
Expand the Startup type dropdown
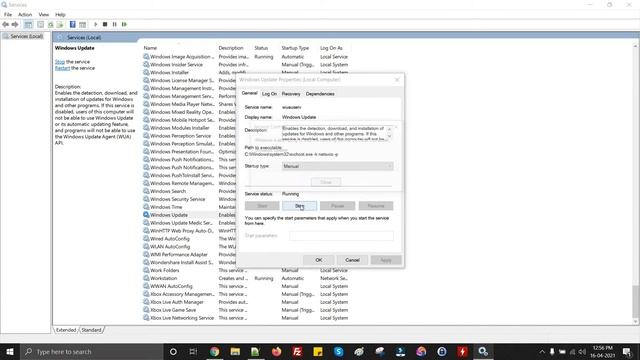(x=338, y=166)
